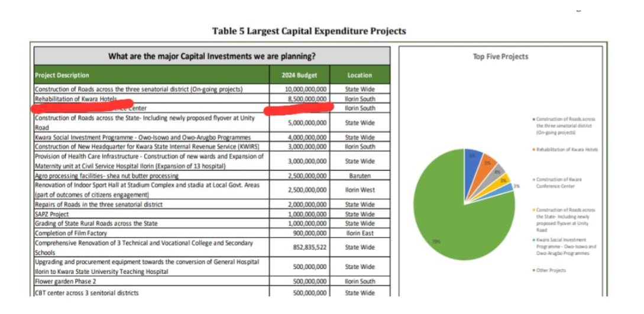Click the '2024 Budget' column header
Image resolution: width=644 pixels, height=314 pixels.
coord(300,75)
